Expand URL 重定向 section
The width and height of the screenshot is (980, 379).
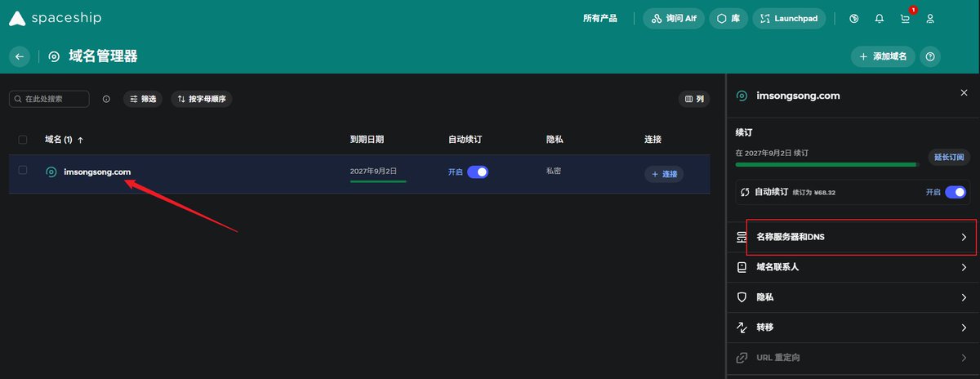point(853,358)
